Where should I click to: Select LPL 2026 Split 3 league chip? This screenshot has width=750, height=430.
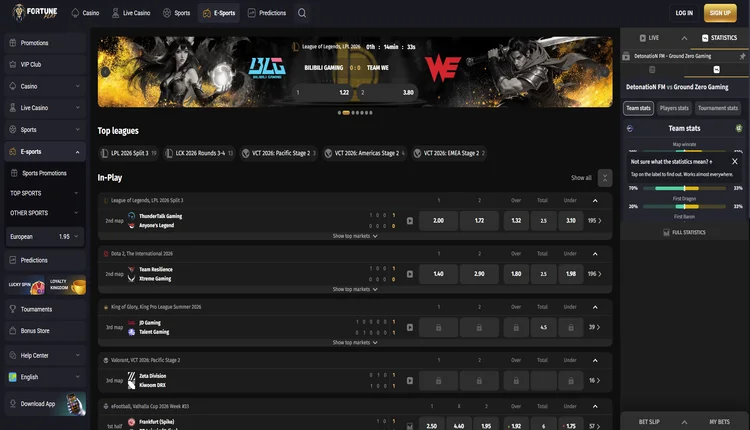coord(129,153)
